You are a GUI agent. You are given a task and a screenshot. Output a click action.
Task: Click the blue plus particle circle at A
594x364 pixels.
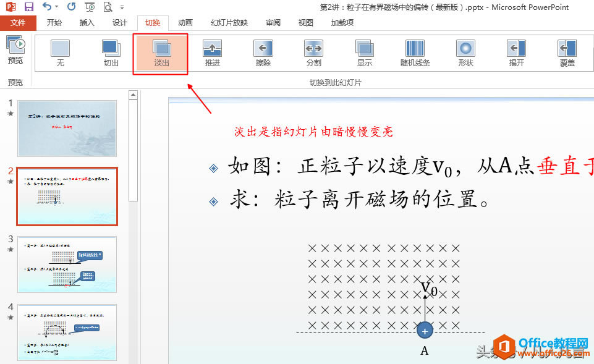point(425,331)
